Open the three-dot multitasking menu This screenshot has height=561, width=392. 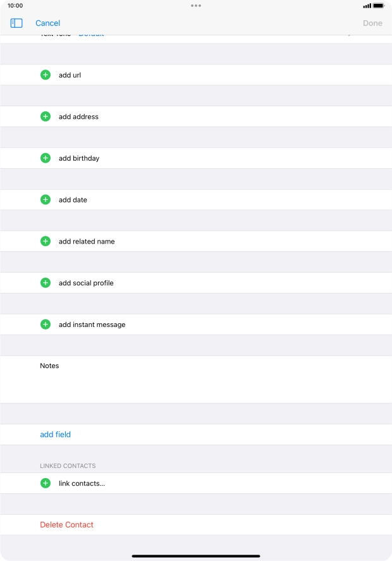pos(196,5)
